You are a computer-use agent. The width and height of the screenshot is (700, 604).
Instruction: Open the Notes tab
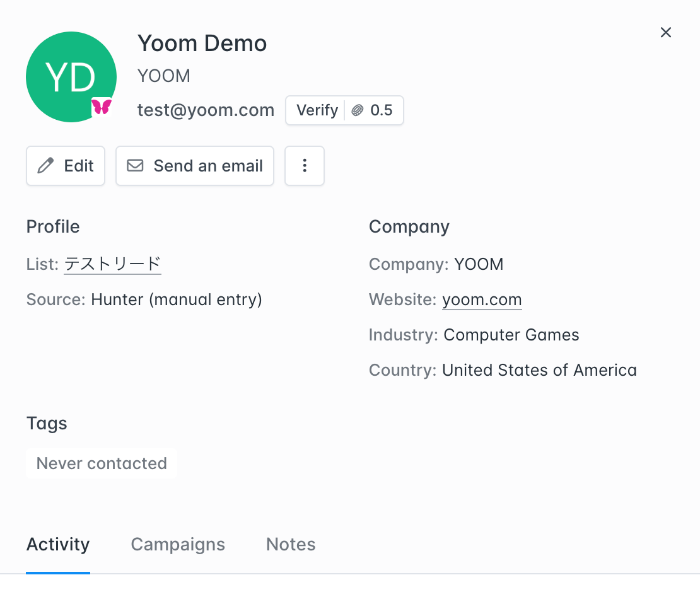pos(291,544)
